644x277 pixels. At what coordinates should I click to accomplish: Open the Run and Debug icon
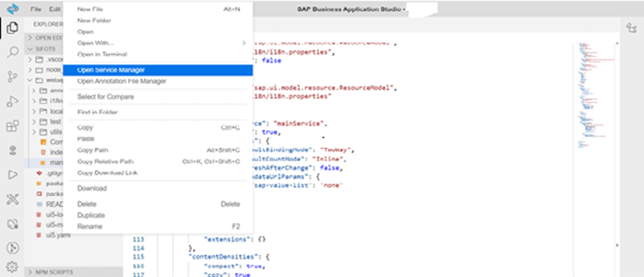click(12, 101)
